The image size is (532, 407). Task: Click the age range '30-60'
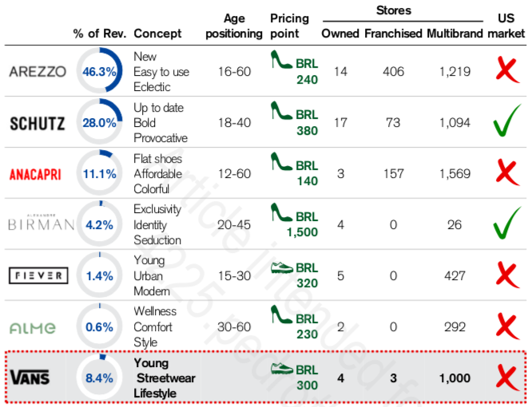point(234,327)
